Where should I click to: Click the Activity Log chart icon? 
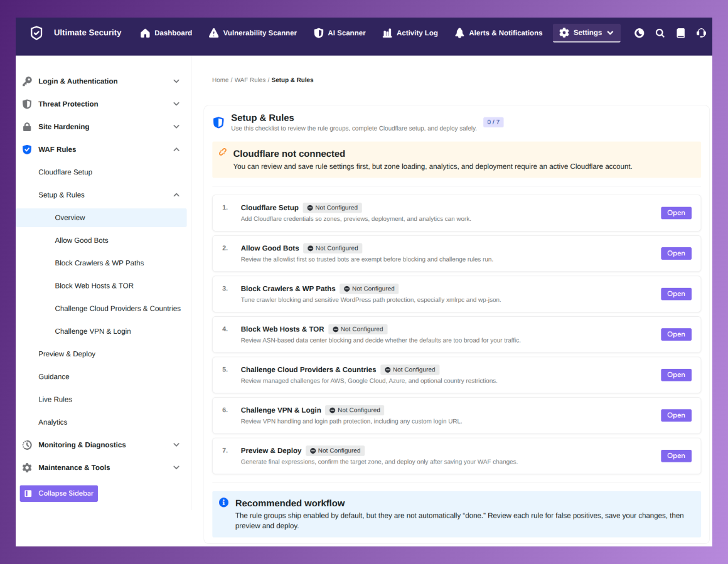(x=387, y=33)
